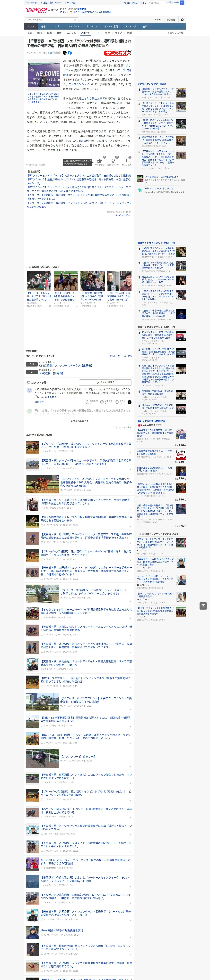Screen dimensions: 210x980
Task: Open the サンケイスポーツ source link under the article
Action: coord(123,215)
